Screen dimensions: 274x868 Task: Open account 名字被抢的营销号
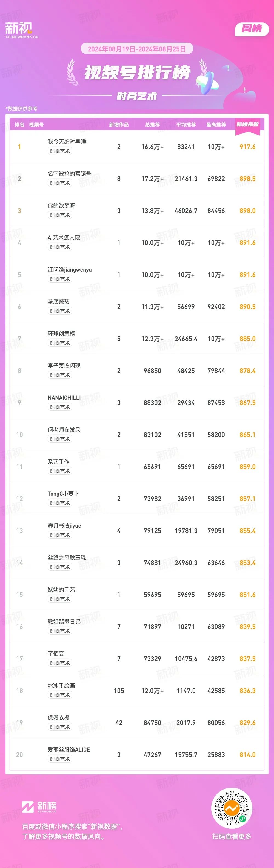[70, 174]
